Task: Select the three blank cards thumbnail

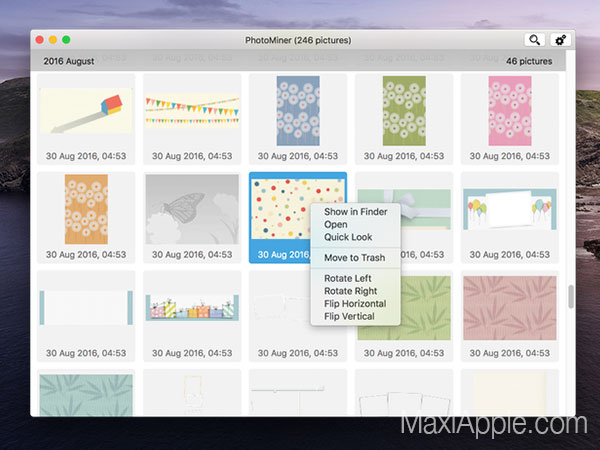Action: click(404, 404)
